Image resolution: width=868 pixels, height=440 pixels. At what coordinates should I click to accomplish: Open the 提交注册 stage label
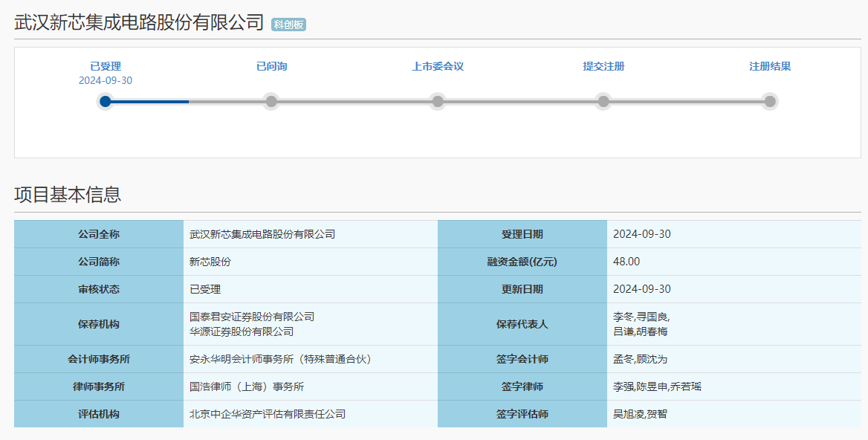pyautogui.click(x=603, y=66)
